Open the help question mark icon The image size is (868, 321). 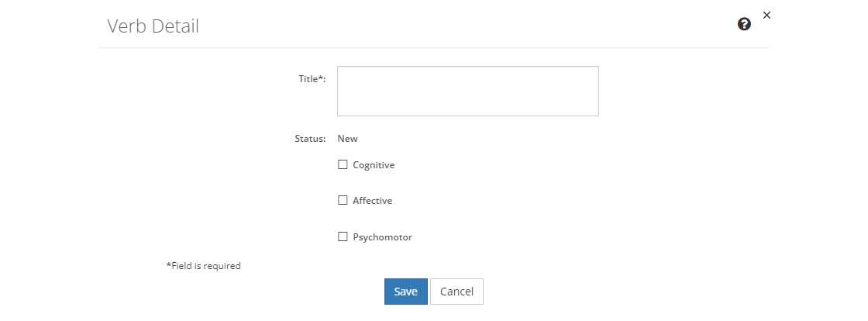tap(744, 24)
